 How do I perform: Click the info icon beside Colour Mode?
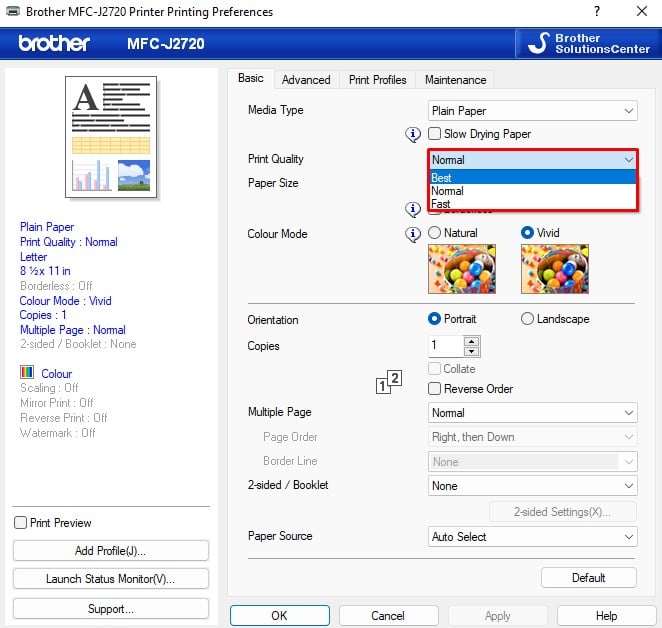click(413, 234)
